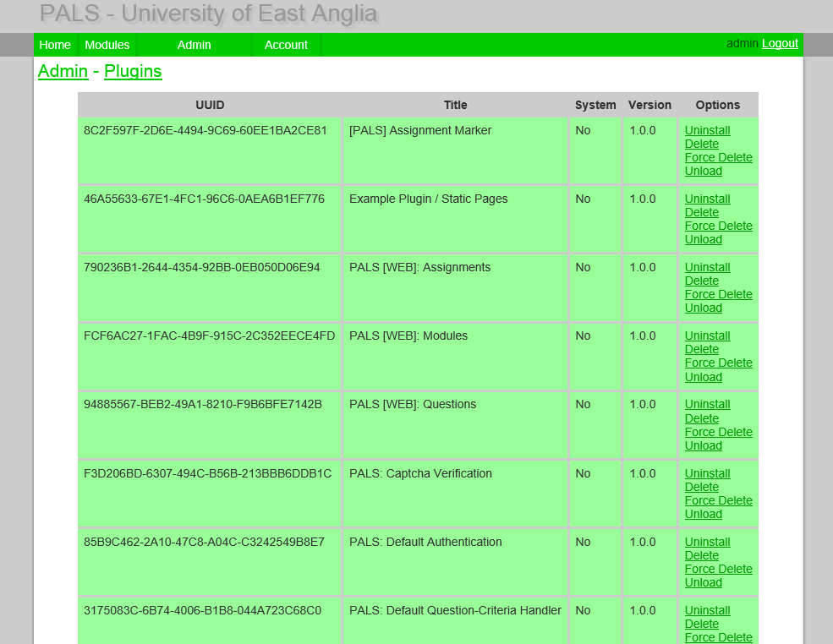Click the Logout link
The height and width of the screenshot is (644, 833).
(779, 43)
